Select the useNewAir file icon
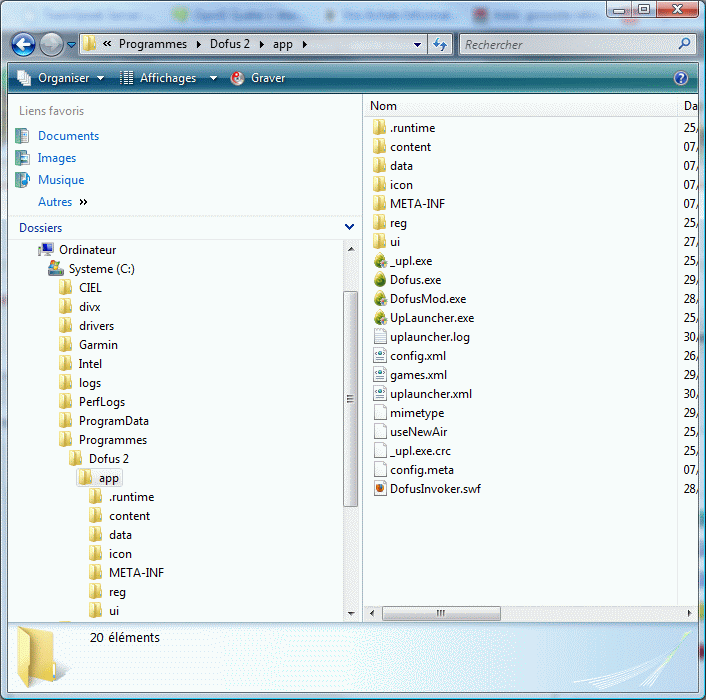 (380, 431)
